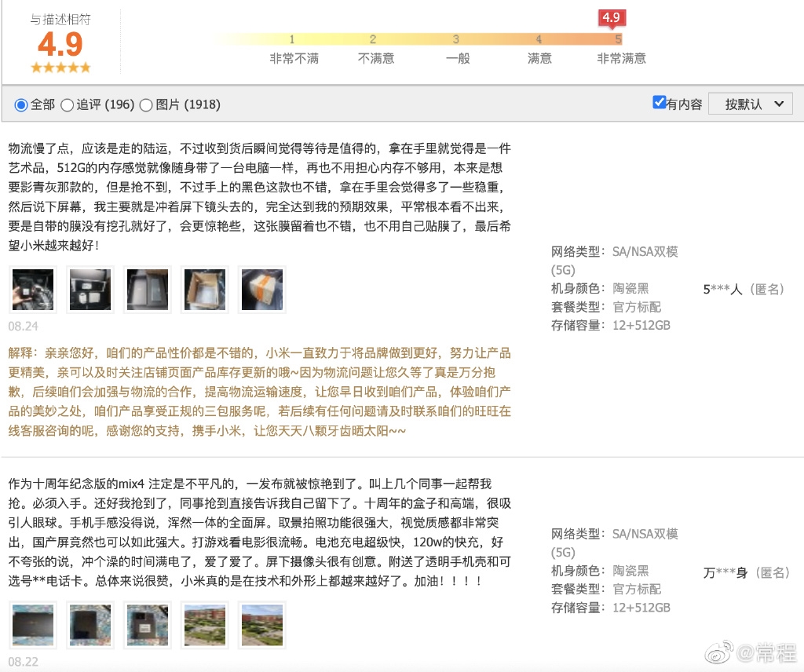Toggle the 有内容 checkbox
This screenshot has height=672, width=804.
[x=659, y=103]
